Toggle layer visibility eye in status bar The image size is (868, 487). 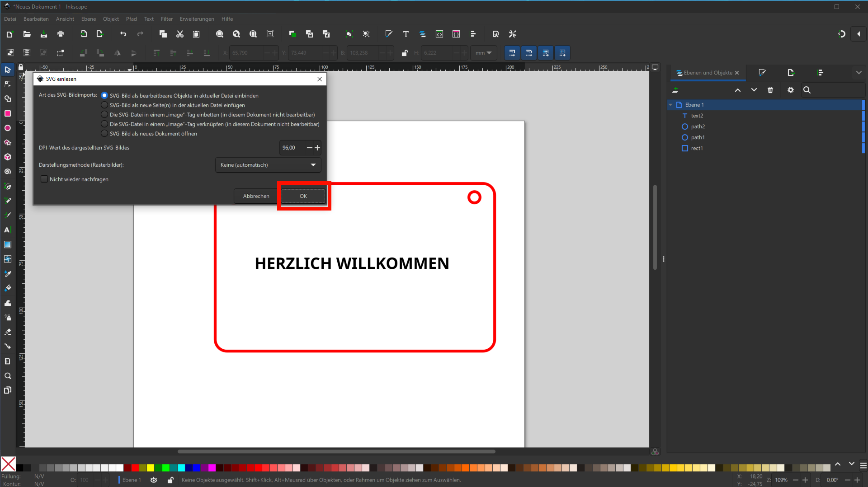point(154,480)
